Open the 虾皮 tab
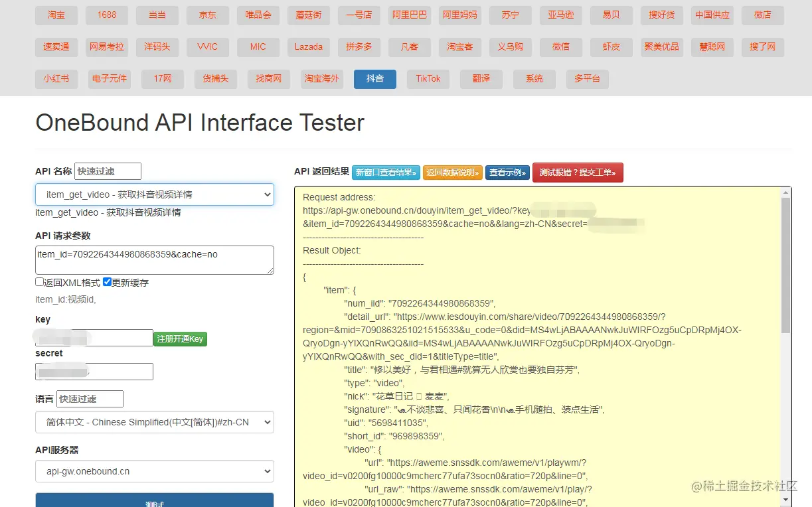Image resolution: width=812 pixels, height=507 pixels. (x=611, y=47)
